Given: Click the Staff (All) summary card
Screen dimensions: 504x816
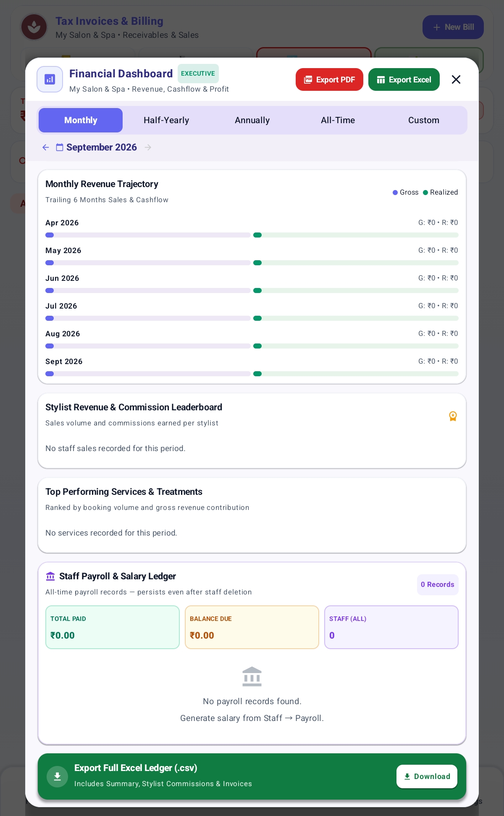Looking at the screenshot, I should [391, 627].
